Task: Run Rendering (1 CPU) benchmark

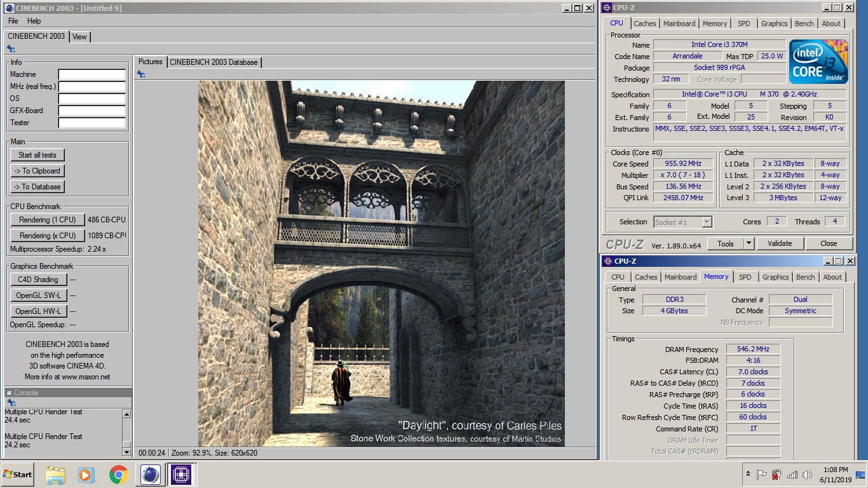Action: click(48, 220)
